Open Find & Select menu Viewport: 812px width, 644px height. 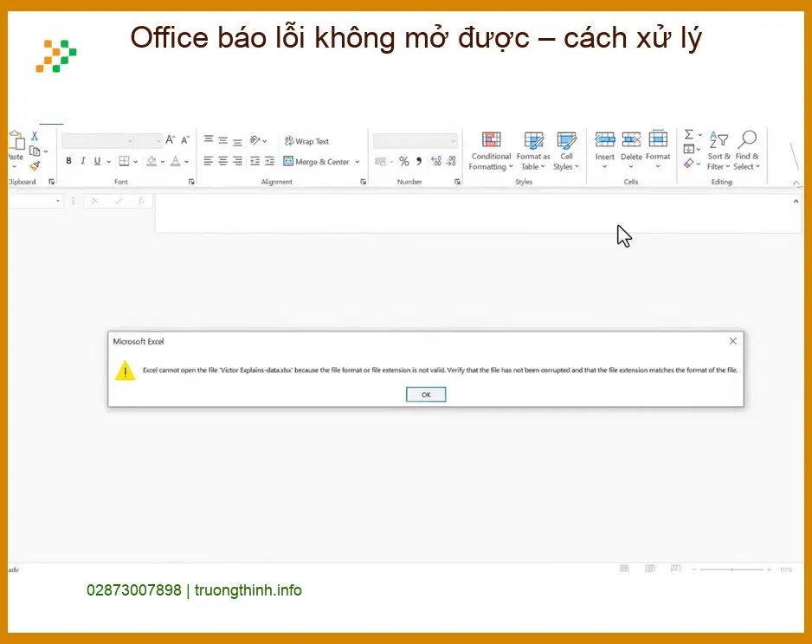point(747,151)
